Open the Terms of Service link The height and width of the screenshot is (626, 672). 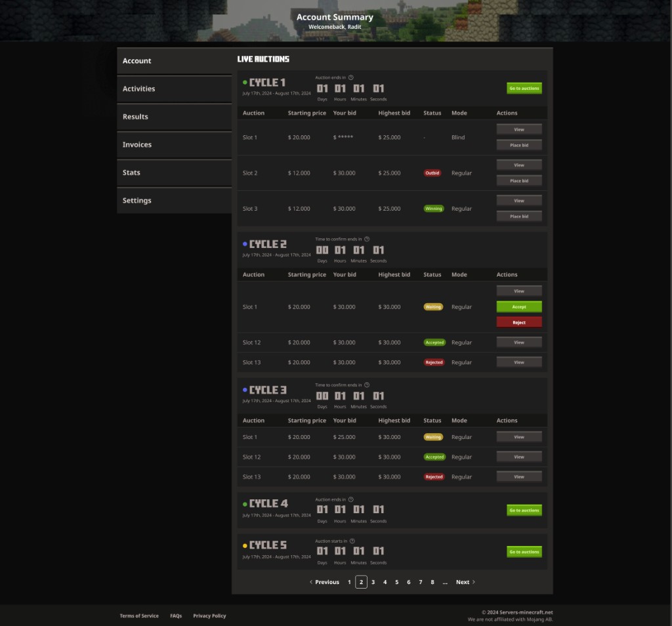[139, 616]
